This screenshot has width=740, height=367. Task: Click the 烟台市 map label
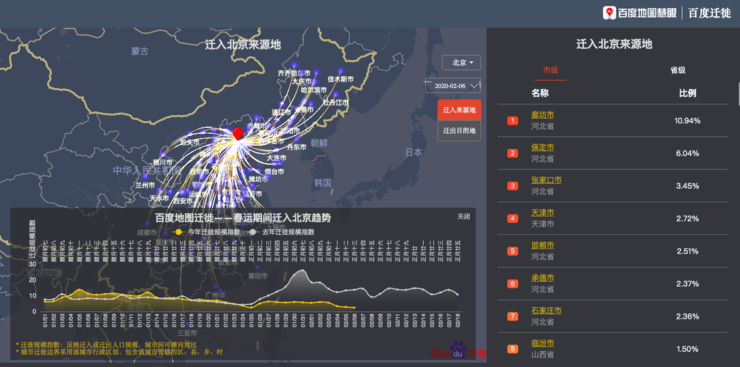(x=274, y=171)
